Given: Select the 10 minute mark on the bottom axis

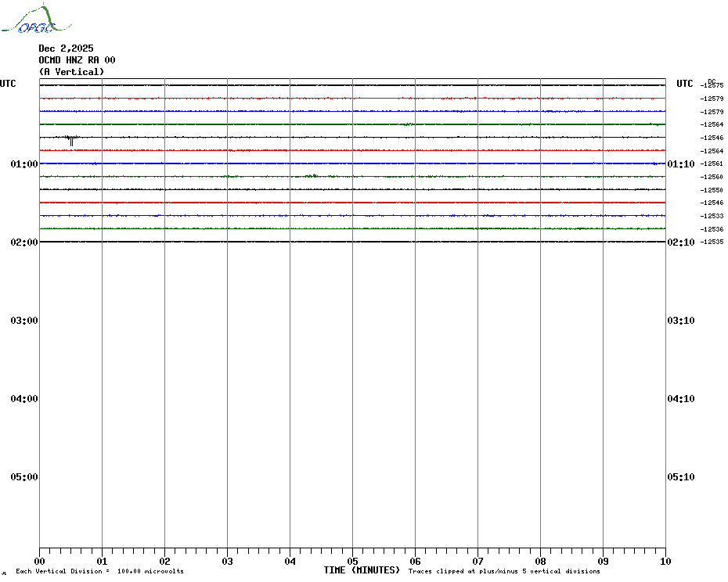Looking at the screenshot, I should [x=665, y=561].
